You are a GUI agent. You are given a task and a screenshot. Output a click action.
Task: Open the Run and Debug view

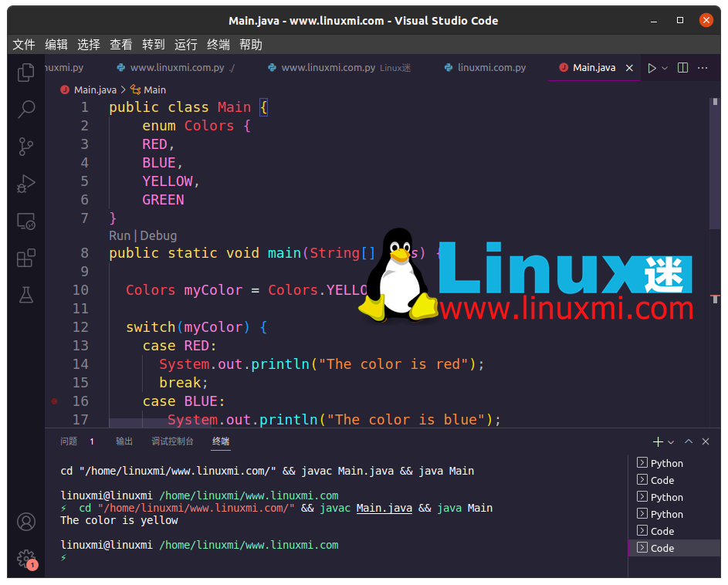click(26, 184)
